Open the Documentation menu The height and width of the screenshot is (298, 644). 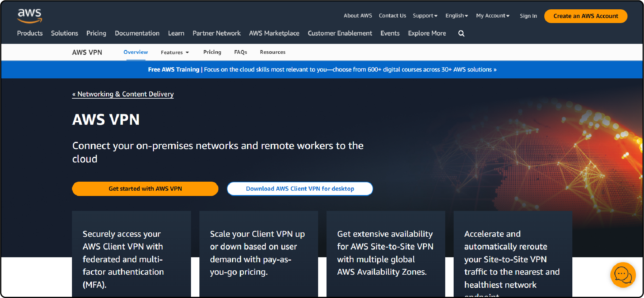137,33
